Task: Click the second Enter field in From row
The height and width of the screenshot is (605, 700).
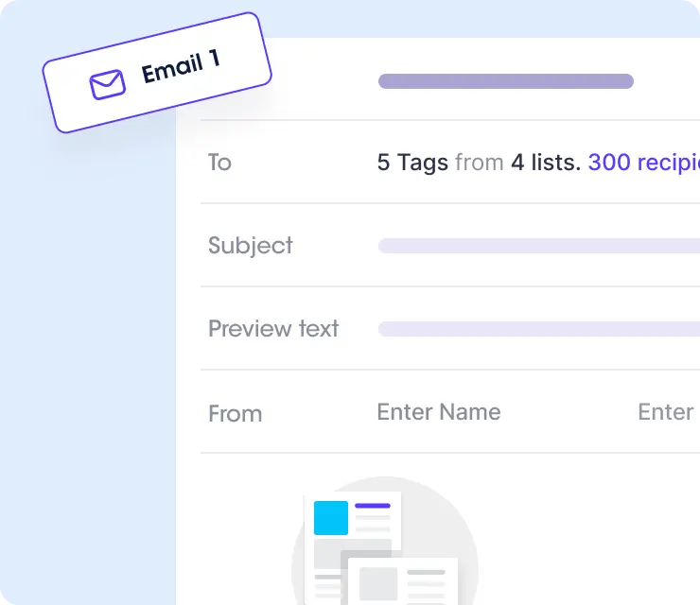Action: [666, 412]
